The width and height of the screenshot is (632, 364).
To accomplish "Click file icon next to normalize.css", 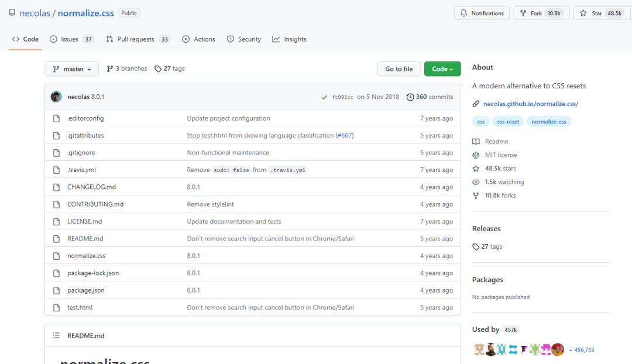I will [x=56, y=256].
